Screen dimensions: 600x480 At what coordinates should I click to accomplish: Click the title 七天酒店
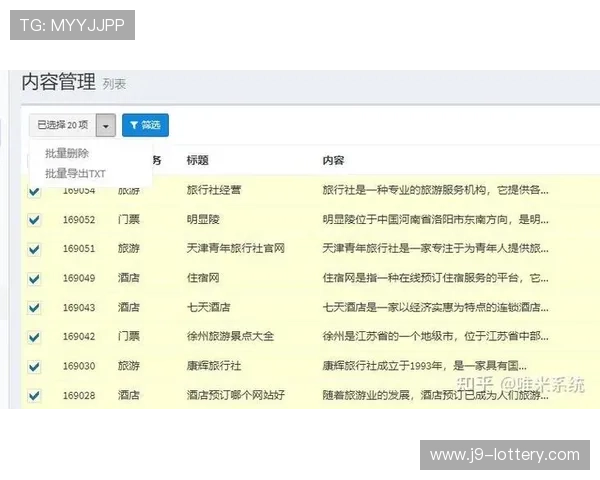(x=209, y=307)
